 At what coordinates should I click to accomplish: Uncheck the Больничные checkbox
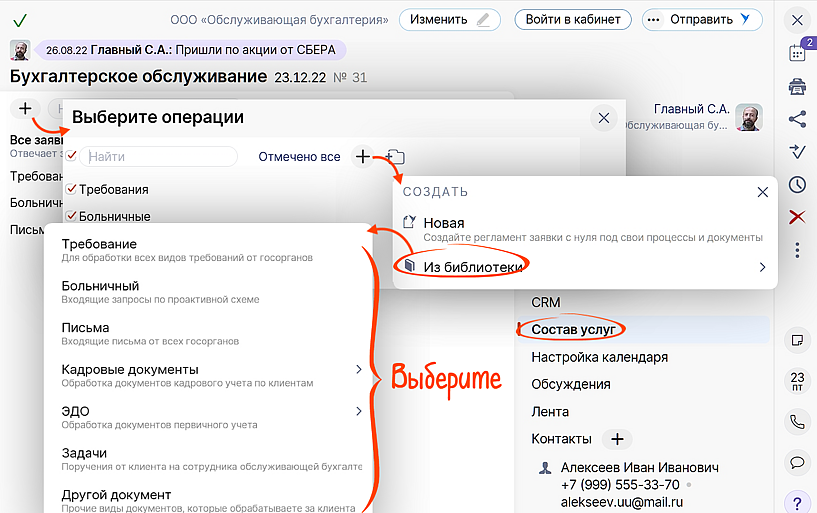pyautogui.click(x=71, y=216)
